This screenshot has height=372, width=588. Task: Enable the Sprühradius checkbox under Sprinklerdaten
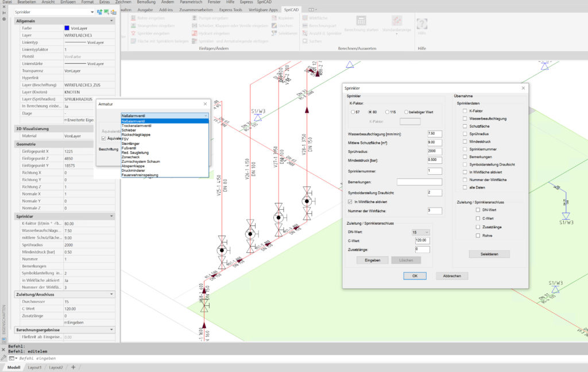click(465, 133)
